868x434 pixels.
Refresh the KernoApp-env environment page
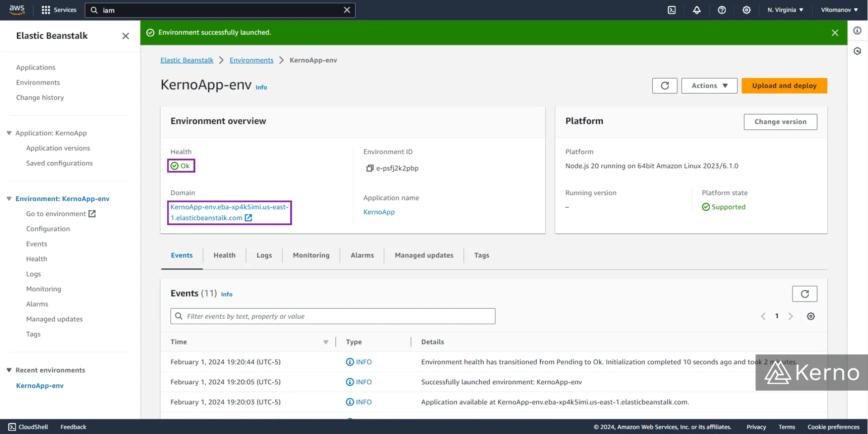[x=665, y=85]
